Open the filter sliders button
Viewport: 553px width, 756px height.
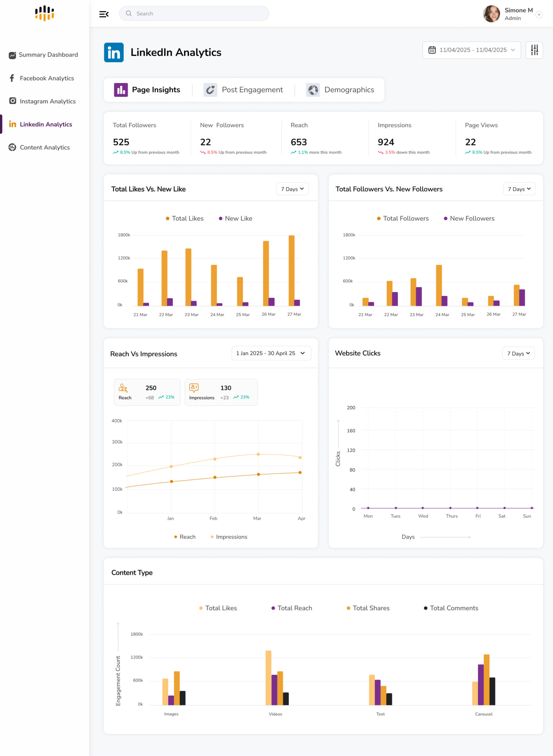click(534, 50)
